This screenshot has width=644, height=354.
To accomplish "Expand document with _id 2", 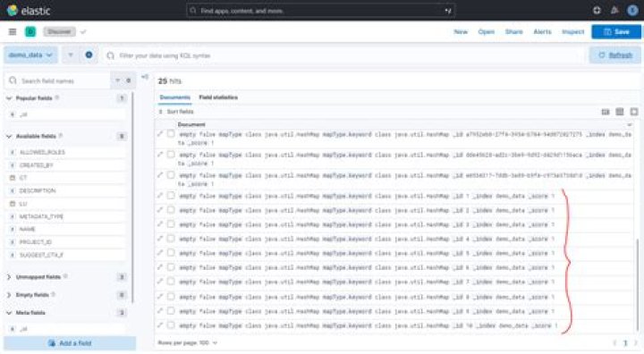I will tap(160, 210).
